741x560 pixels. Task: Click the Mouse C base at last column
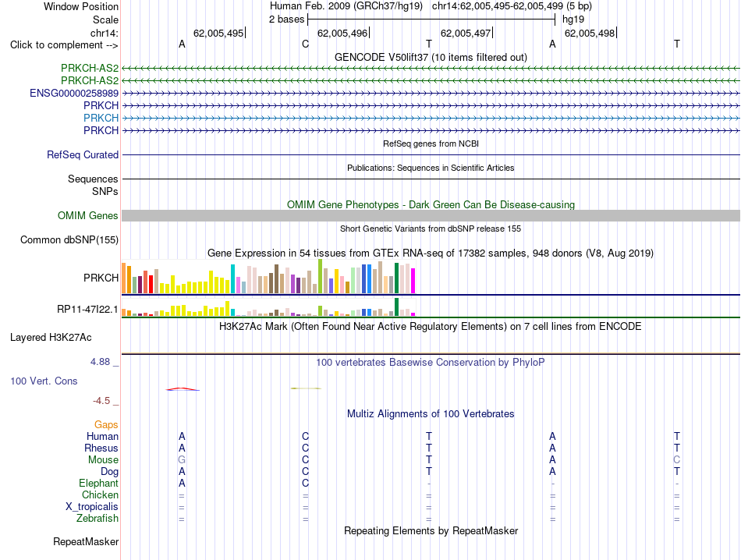677,460
